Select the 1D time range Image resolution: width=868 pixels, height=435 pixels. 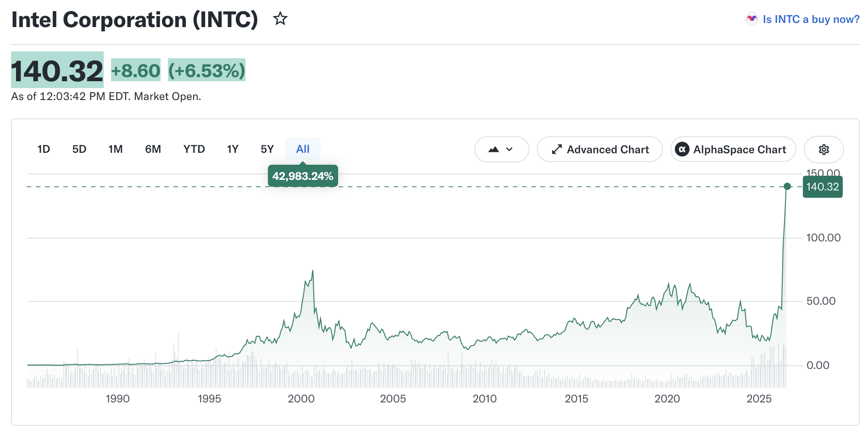(x=44, y=149)
